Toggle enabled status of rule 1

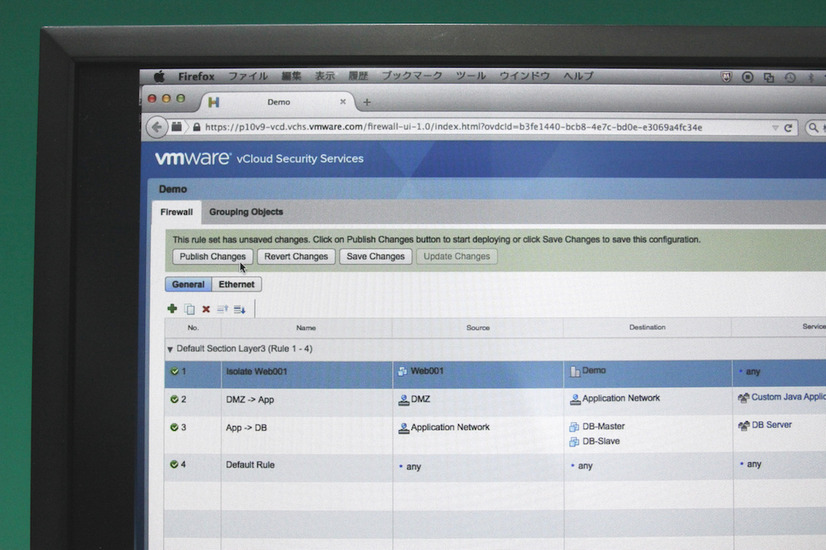click(174, 371)
